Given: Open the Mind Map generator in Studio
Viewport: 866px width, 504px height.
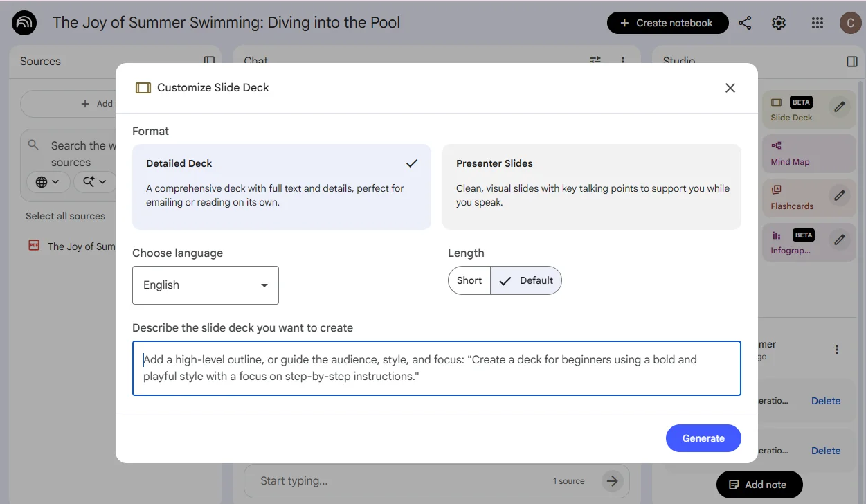Looking at the screenshot, I should tap(809, 153).
